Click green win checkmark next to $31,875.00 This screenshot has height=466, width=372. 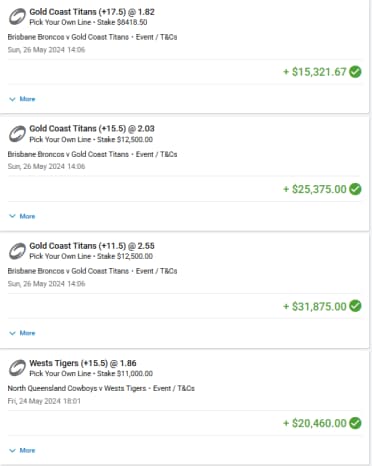click(x=355, y=306)
